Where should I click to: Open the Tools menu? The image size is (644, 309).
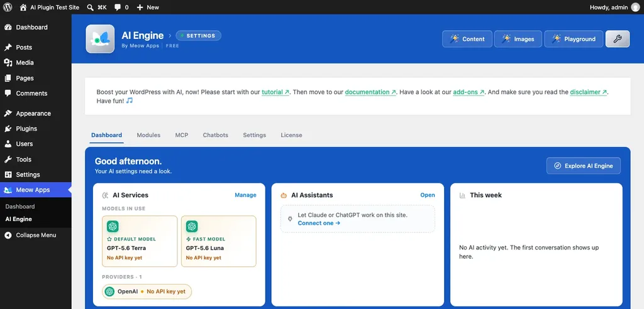(x=36, y=160)
